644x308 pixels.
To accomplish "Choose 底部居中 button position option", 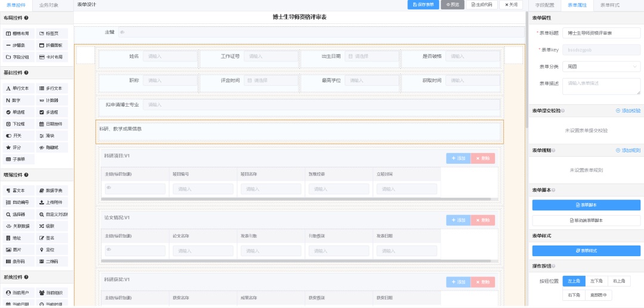I will (x=598, y=295).
